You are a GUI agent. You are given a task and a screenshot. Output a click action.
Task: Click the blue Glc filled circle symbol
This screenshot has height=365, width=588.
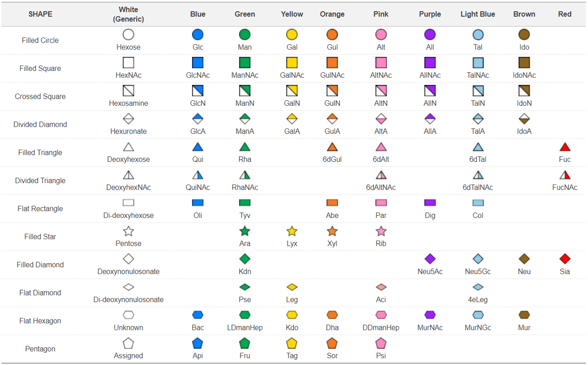pyautogui.click(x=198, y=35)
